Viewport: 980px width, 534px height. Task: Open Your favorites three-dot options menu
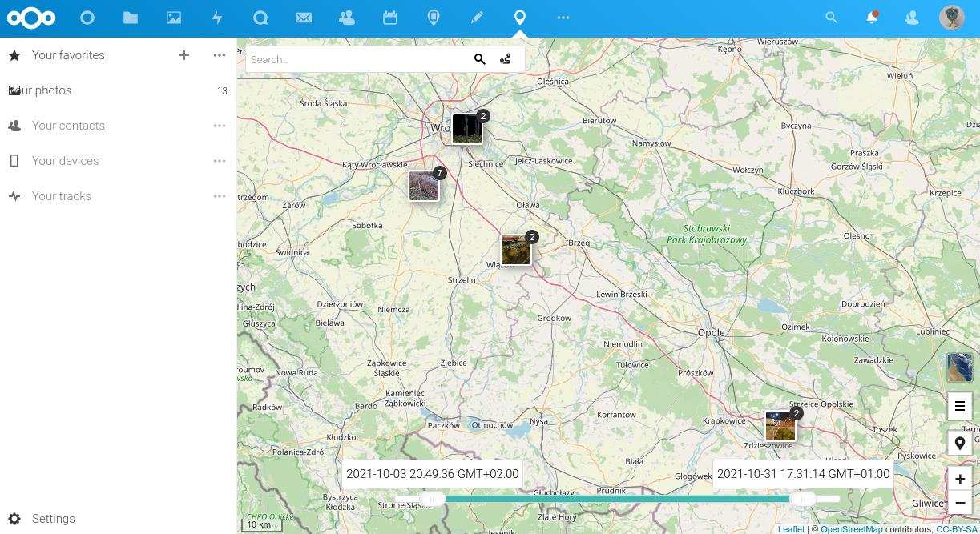220,55
